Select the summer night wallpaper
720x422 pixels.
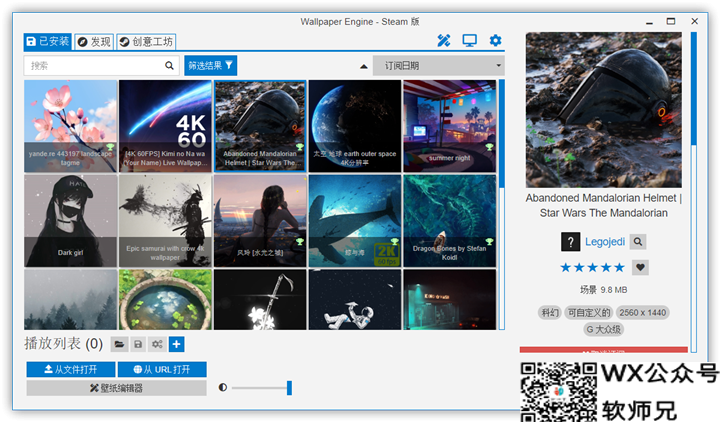point(450,126)
